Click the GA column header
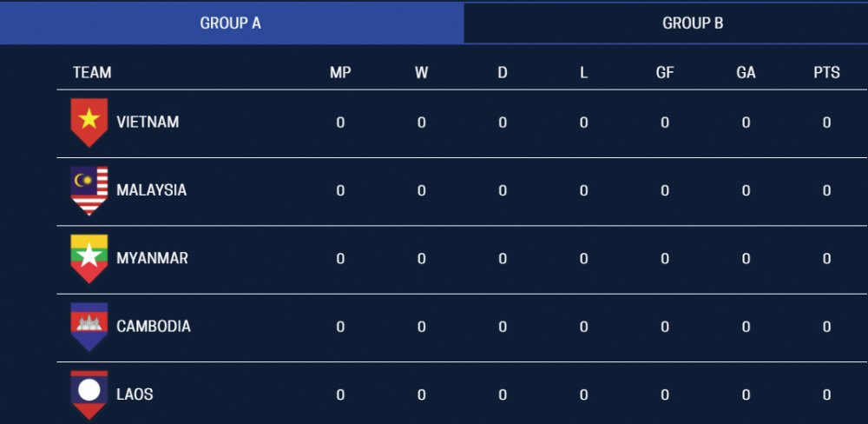 point(746,73)
